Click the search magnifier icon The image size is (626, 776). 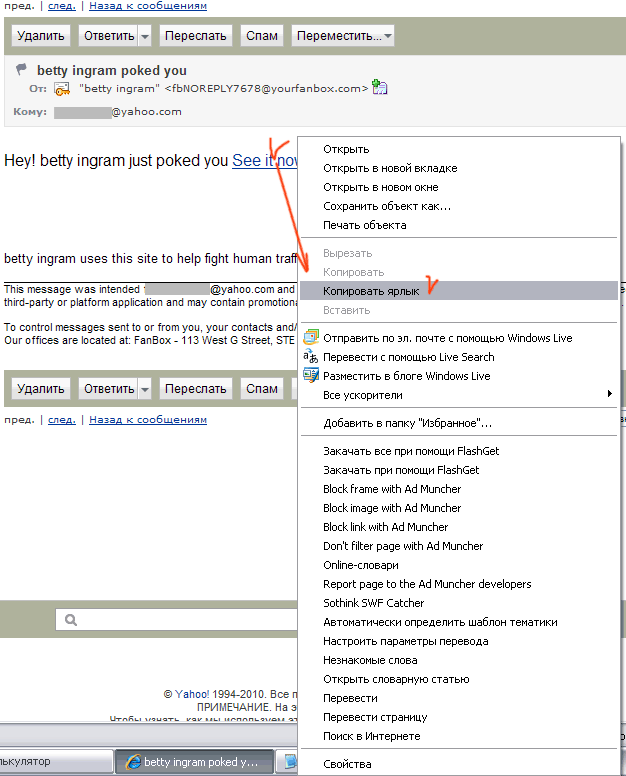coord(71,620)
